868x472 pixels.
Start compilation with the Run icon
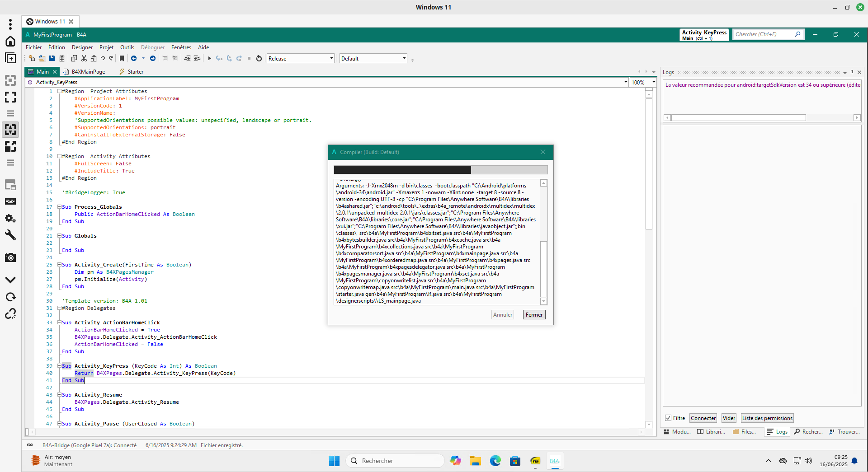point(210,58)
